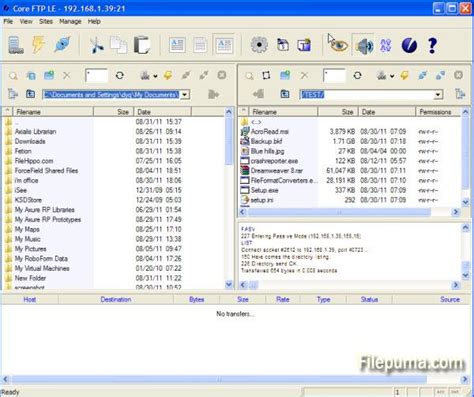Image resolution: width=474 pixels, height=397 pixels.
Task: Click the remote pane filter input field
Action: (x=334, y=76)
